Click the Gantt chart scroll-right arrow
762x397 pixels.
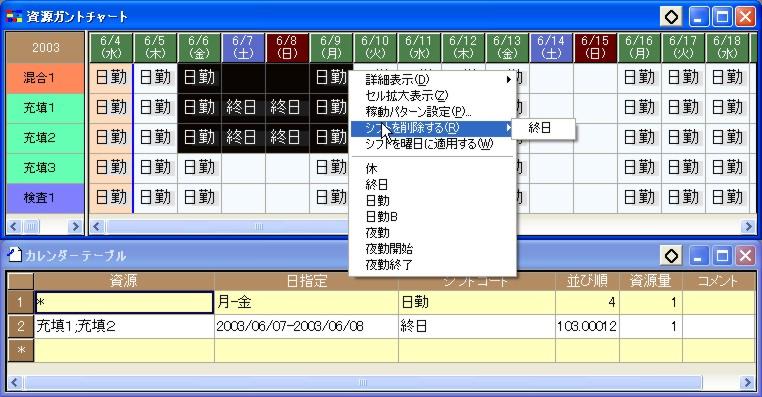[748, 226]
